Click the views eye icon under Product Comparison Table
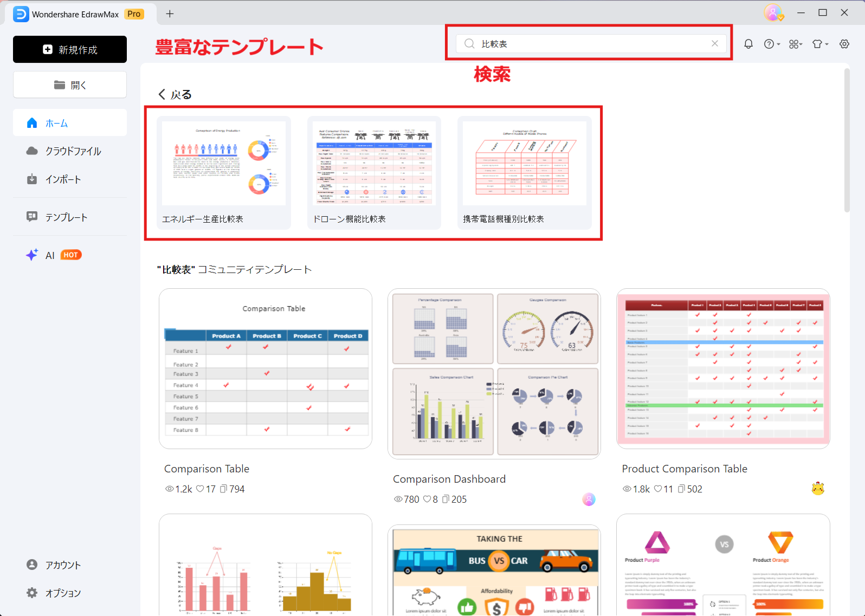Viewport: 865px width, 616px height. point(627,489)
